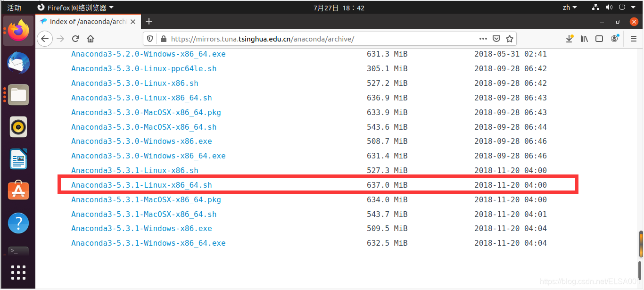Download Anaconda3-5.3.0-Windows-x86_64.exe
The image size is (644, 290).
[x=149, y=156]
